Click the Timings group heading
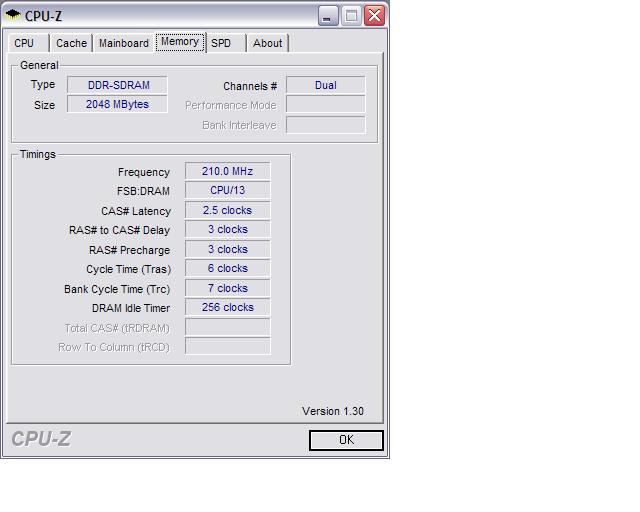 pyautogui.click(x=38, y=154)
